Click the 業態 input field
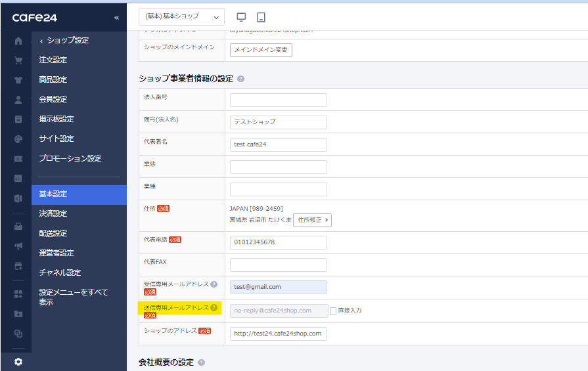Screen dimensions: 588x371 279,167
